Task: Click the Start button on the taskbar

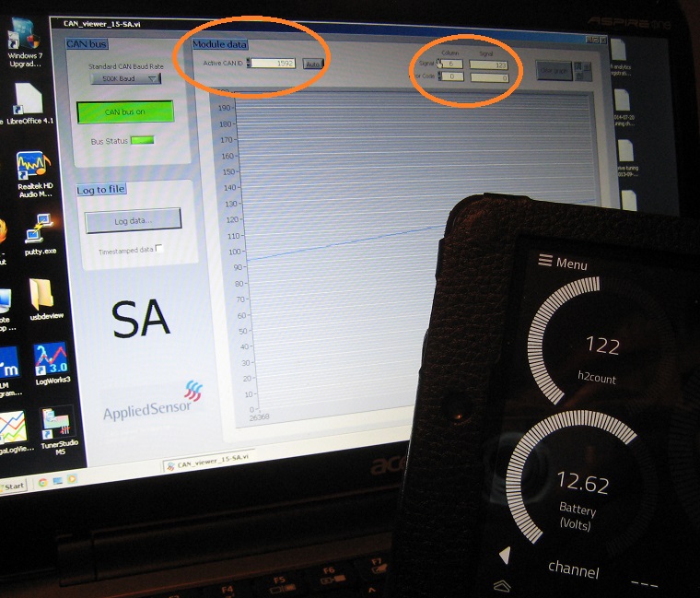Action: 14,487
